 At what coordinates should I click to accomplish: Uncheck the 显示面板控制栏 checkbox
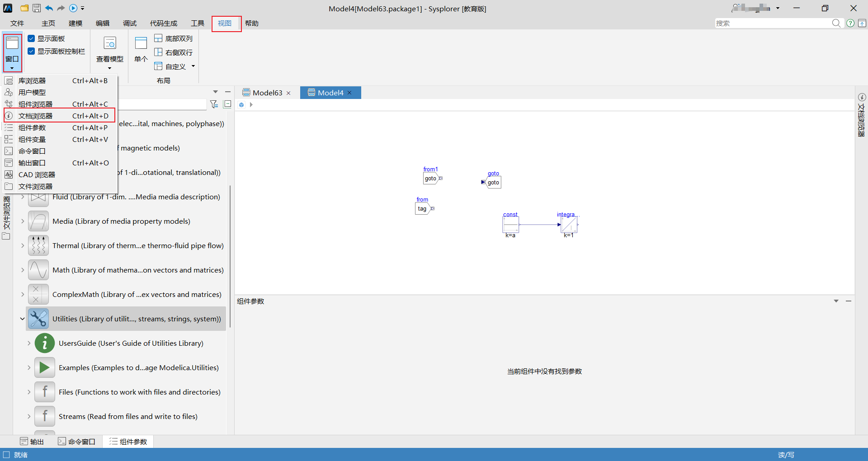pyautogui.click(x=31, y=51)
